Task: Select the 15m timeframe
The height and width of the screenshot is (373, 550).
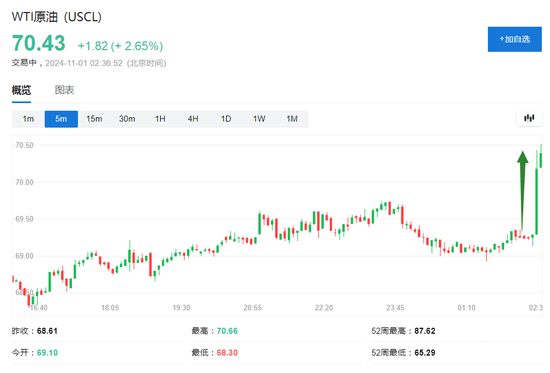Action: (94, 119)
